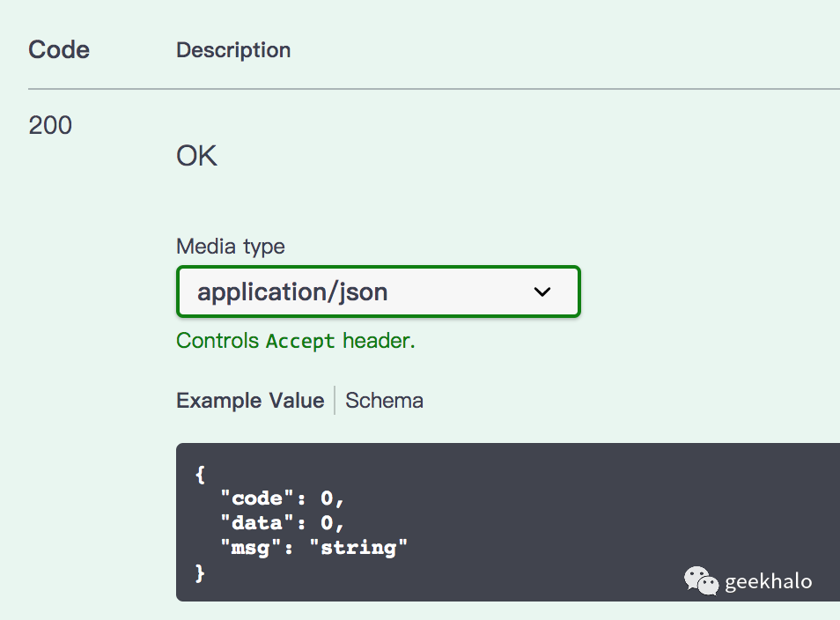Image resolution: width=840 pixels, height=620 pixels.
Task: Click the 200 response code
Action: (x=50, y=126)
